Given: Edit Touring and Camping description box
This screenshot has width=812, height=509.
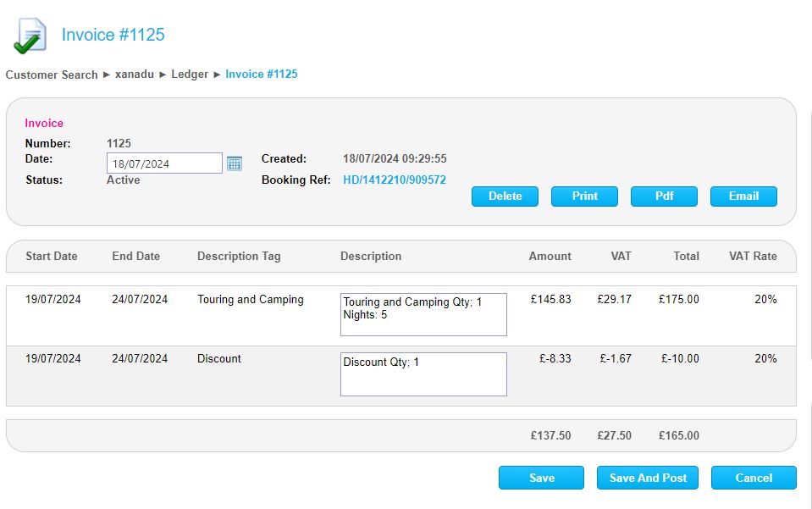Looking at the screenshot, I should point(423,314).
